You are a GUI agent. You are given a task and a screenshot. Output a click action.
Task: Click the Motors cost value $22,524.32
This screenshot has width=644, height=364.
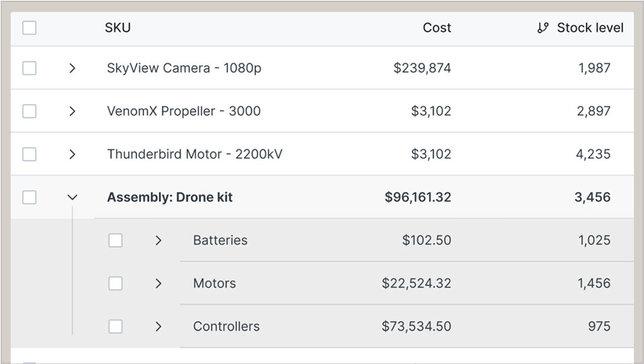pos(416,284)
